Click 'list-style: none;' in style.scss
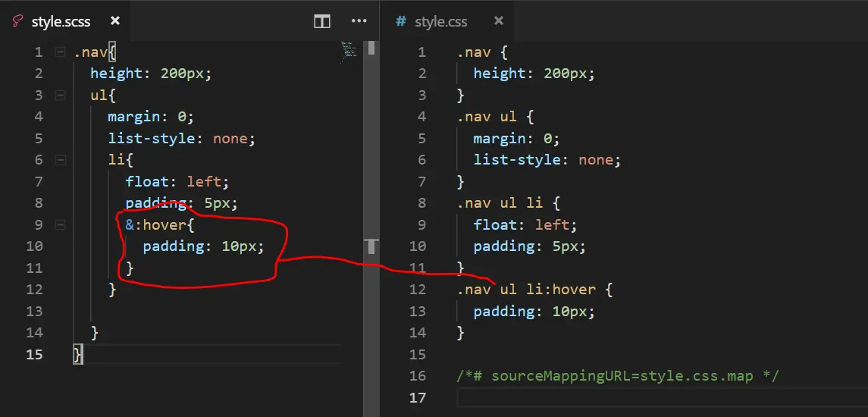This screenshot has width=868, height=417. pyautogui.click(x=182, y=139)
